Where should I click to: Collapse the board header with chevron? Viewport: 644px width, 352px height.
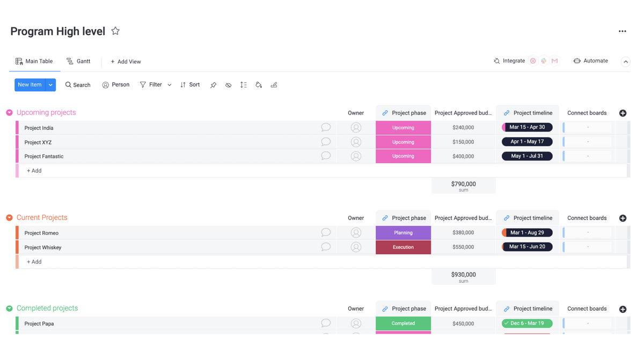point(625,62)
